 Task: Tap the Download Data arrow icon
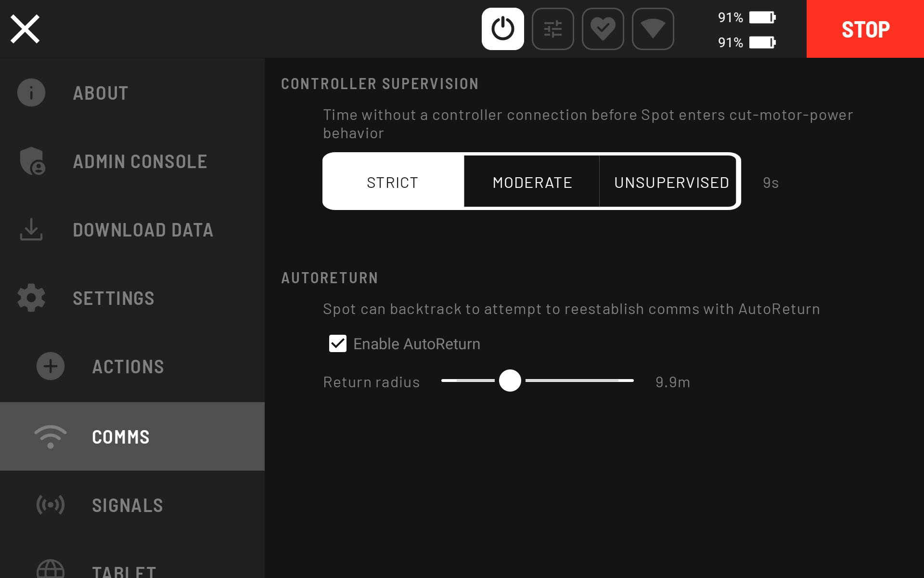click(x=31, y=229)
